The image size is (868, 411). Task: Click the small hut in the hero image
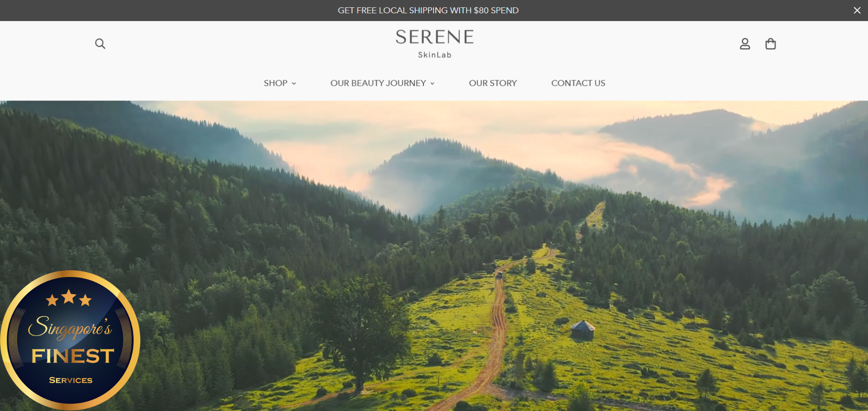click(583, 329)
